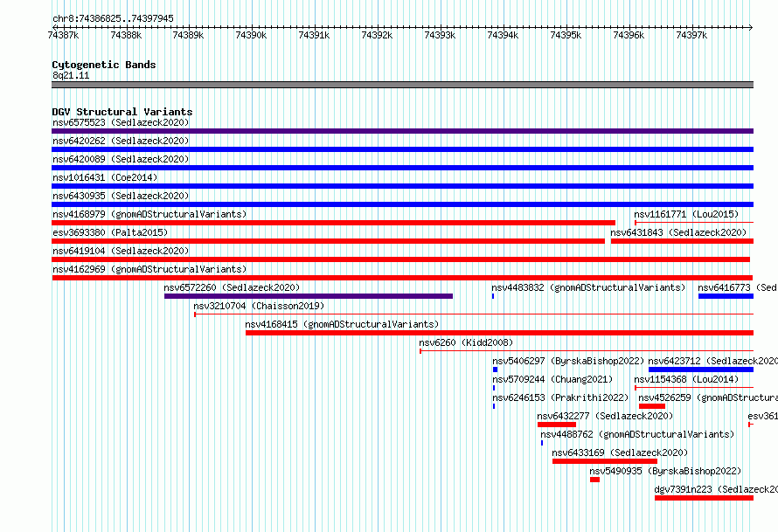
Task: Click nsv4488762 gnomADStructuralVariants label
Action: 637,434
